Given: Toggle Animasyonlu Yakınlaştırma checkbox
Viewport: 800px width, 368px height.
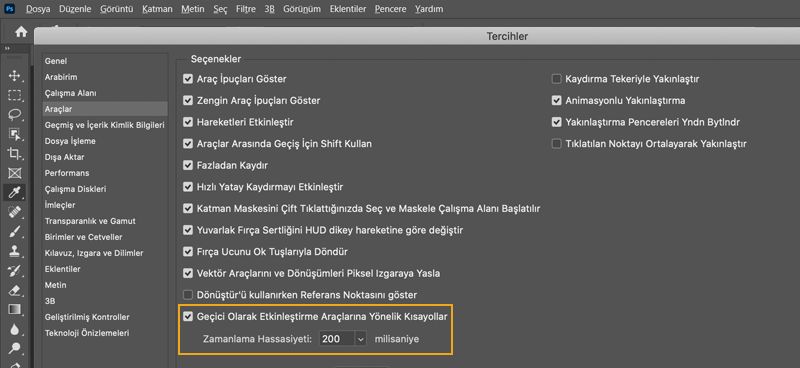Looking at the screenshot, I should click(557, 101).
